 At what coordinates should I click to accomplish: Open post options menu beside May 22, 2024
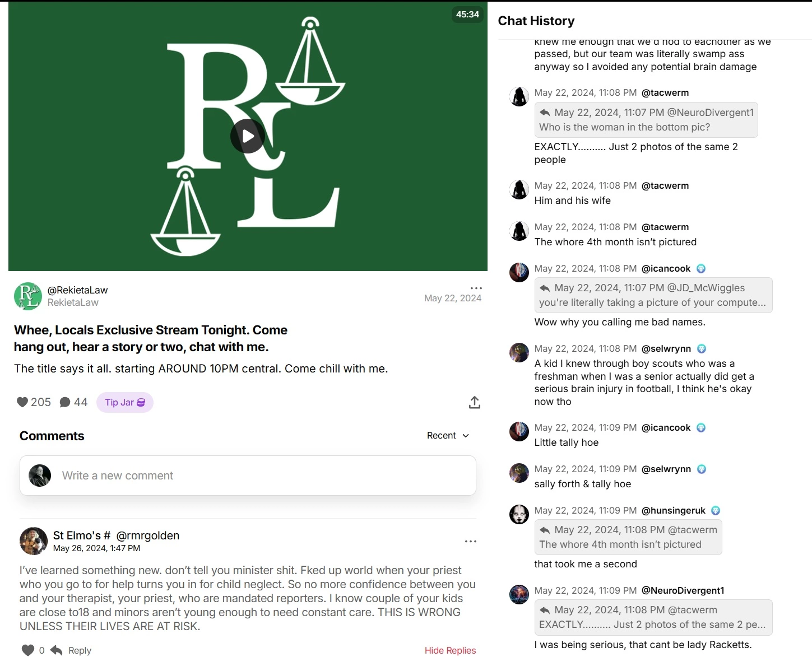(x=476, y=288)
